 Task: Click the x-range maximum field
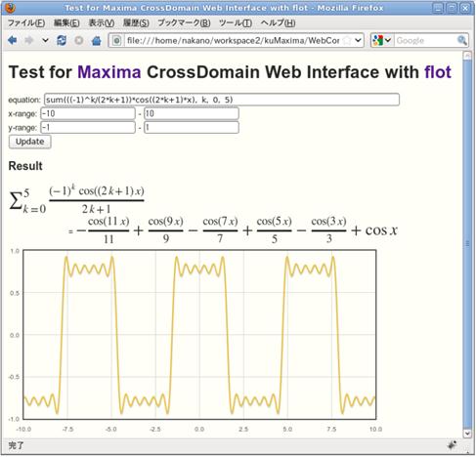click(x=192, y=113)
